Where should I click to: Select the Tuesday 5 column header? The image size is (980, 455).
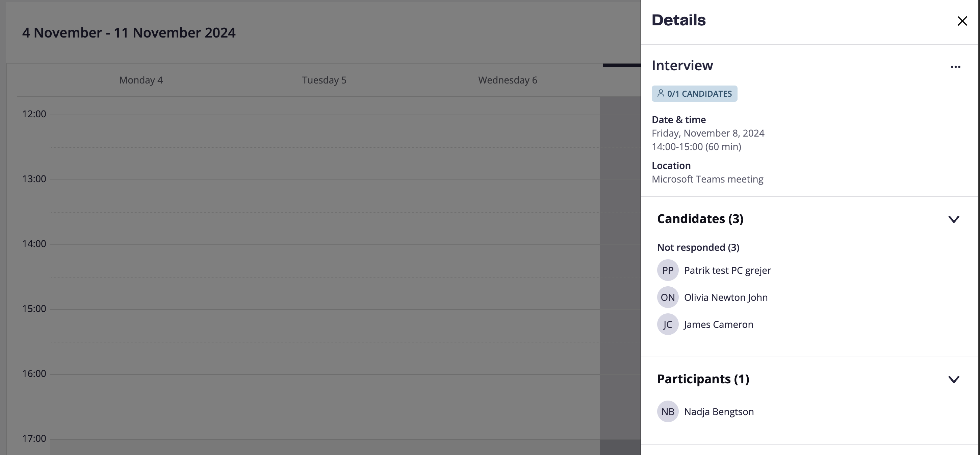pos(324,80)
